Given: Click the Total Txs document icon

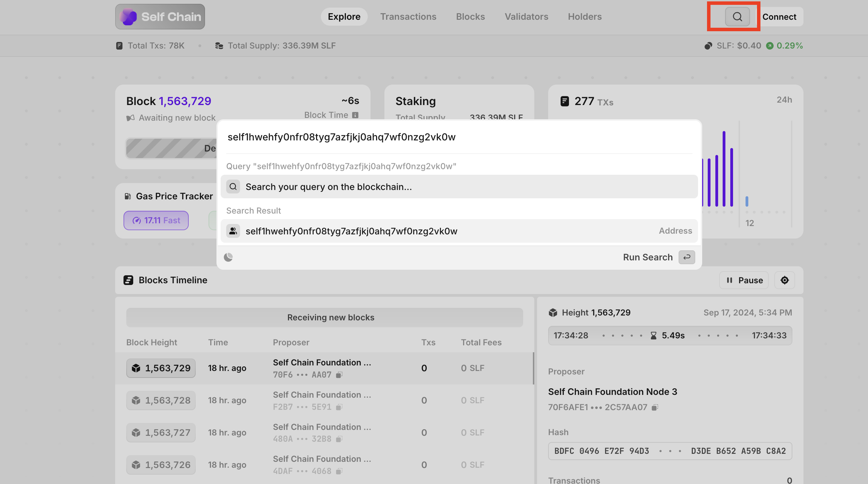Looking at the screenshot, I should point(119,46).
